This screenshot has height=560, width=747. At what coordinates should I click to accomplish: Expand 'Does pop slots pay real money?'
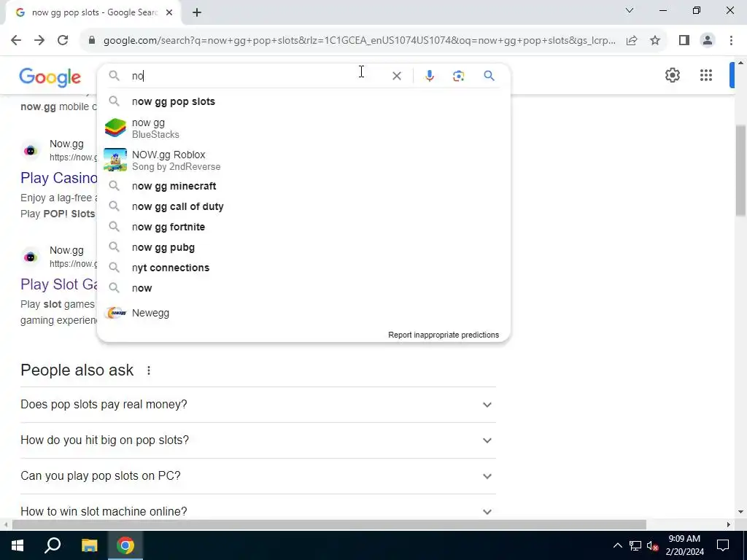click(258, 404)
